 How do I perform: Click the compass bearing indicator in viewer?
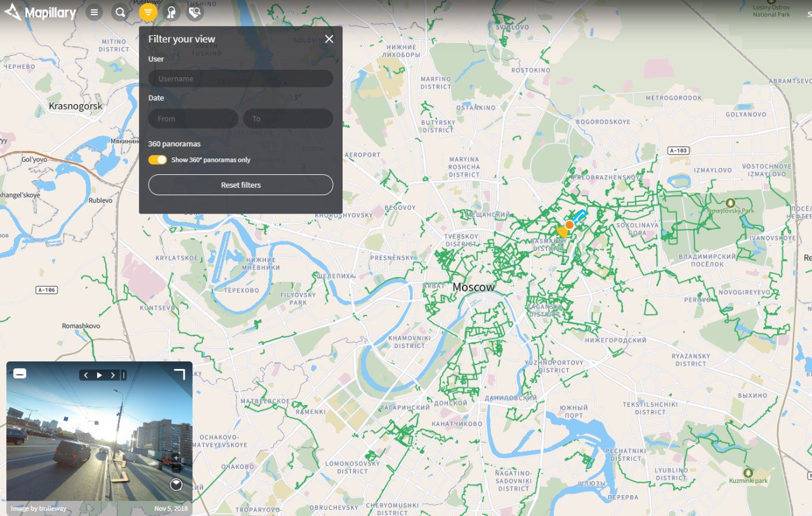click(176, 485)
